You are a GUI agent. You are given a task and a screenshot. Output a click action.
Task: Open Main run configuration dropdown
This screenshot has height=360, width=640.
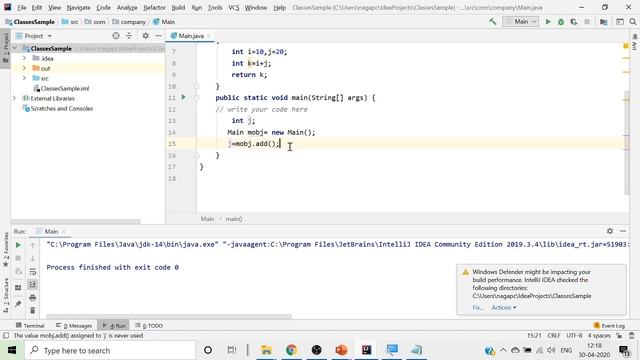pos(520,22)
